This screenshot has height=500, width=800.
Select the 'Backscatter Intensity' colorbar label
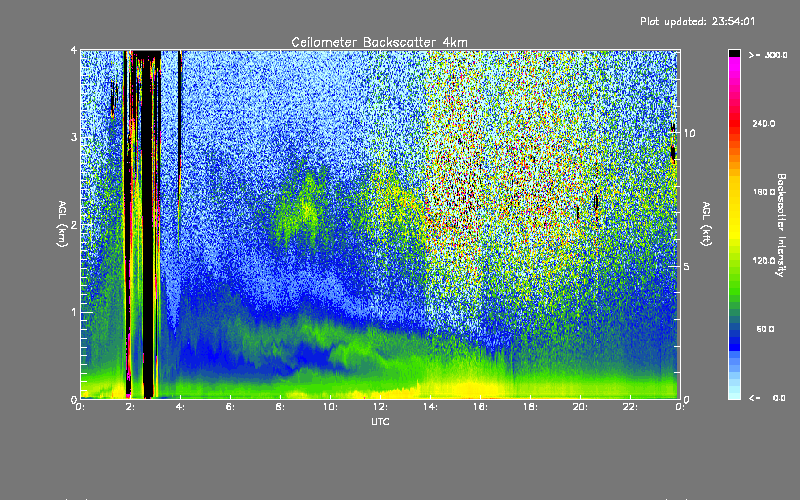point(780,225)
